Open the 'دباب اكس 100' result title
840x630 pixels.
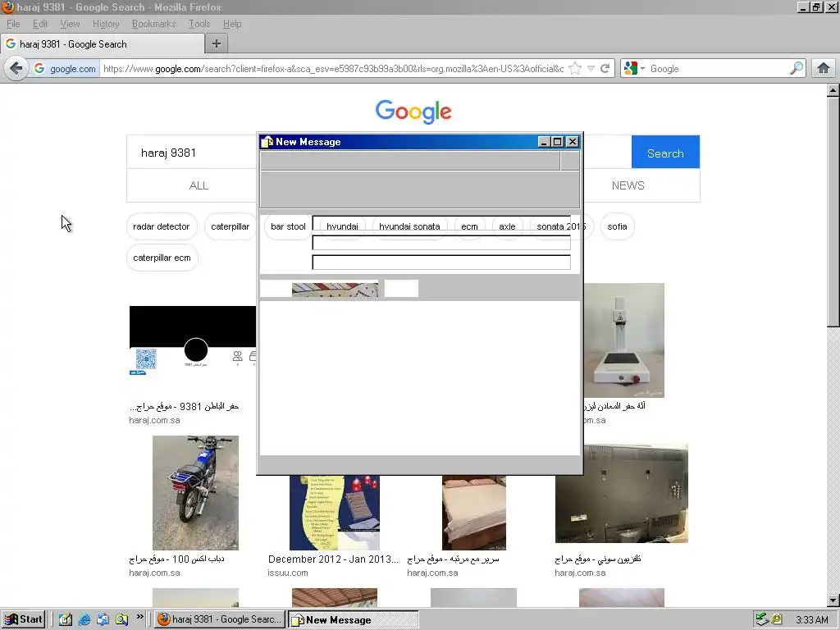(177, 559)
